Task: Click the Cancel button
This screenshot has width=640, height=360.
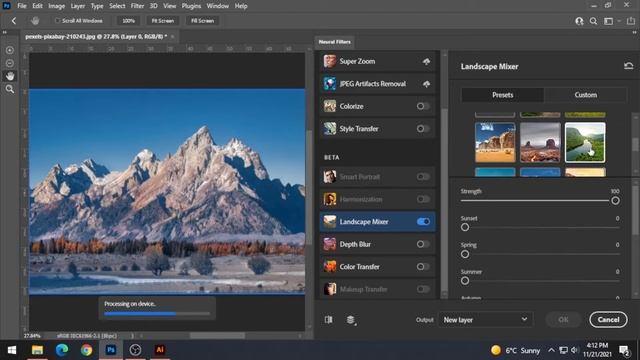Action: (608, 320)
